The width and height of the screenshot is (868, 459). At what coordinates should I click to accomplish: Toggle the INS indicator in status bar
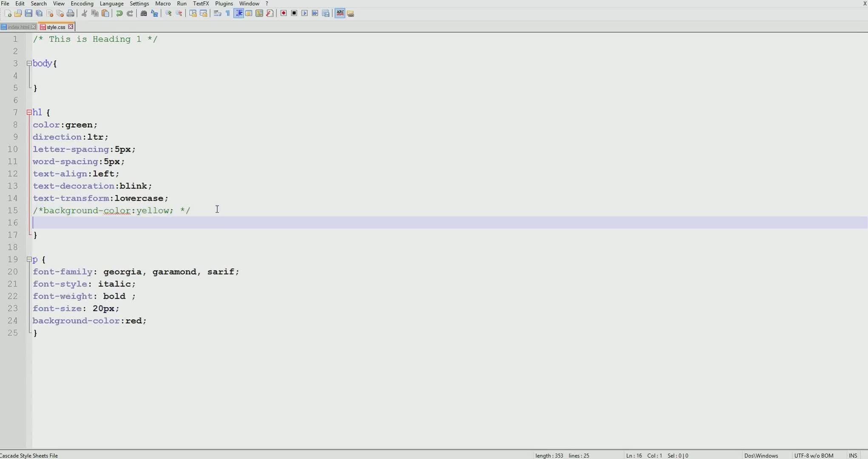coord(853,455)
